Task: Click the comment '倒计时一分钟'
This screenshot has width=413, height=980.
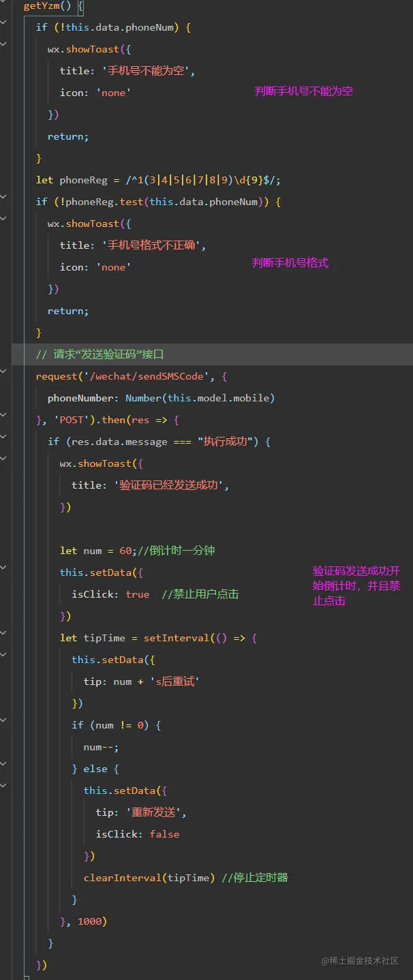Action: (177, 551)
